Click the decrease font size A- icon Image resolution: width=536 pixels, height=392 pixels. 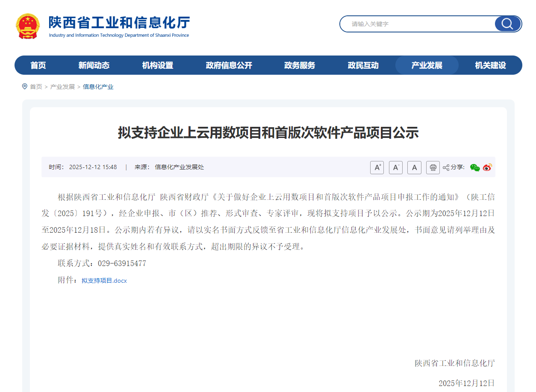point(395,167)
